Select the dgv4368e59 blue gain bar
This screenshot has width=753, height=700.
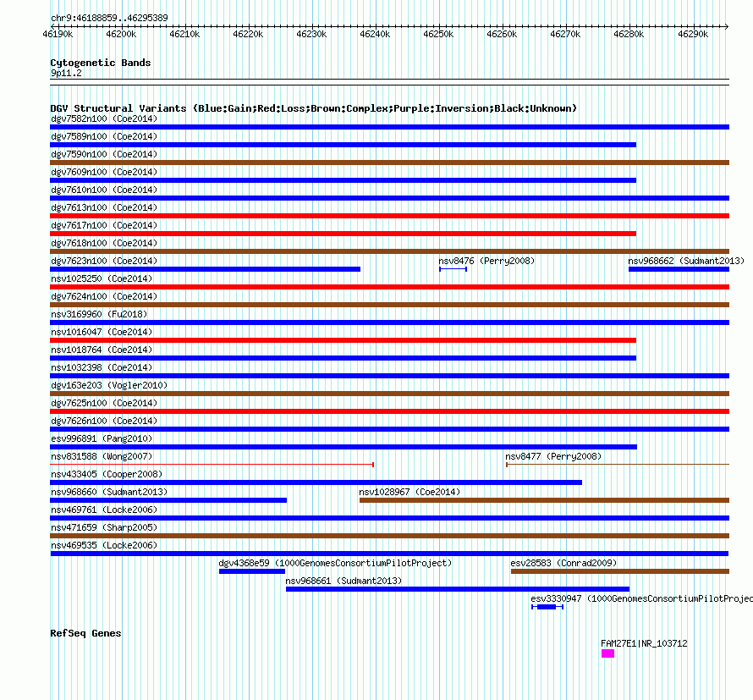tap(252, 571)
